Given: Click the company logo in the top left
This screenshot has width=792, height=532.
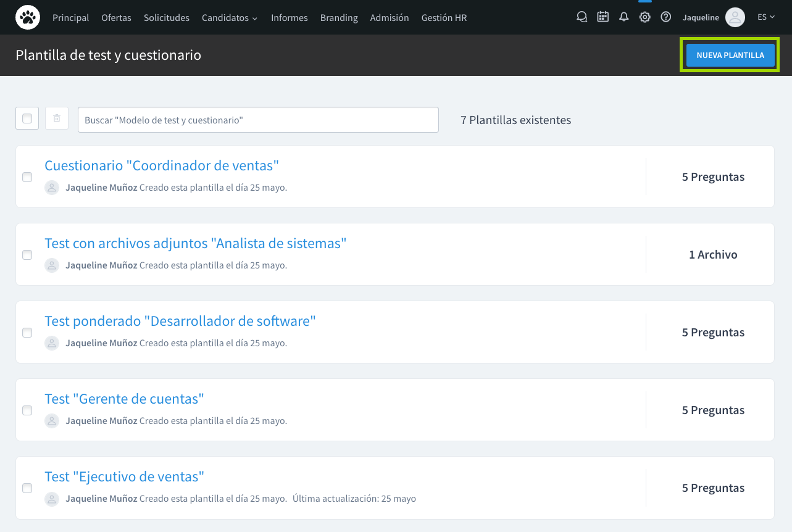Looking at the screenshot, I should pyautogui.click(x=27, y=17).
